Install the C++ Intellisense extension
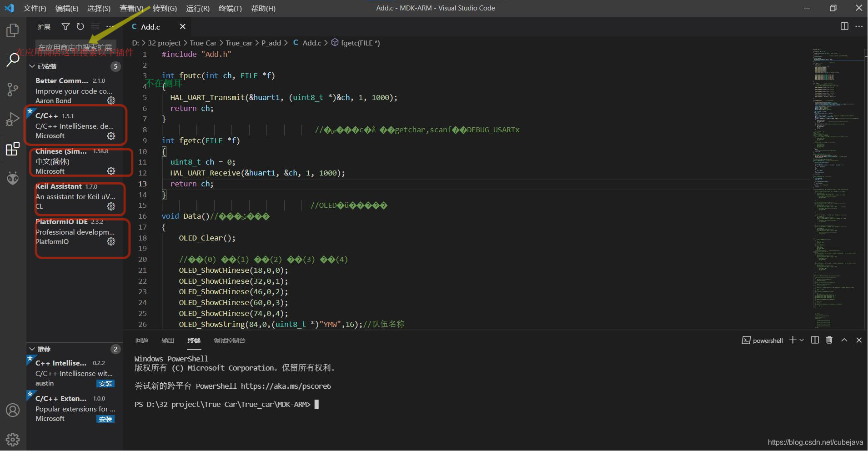 105,384
